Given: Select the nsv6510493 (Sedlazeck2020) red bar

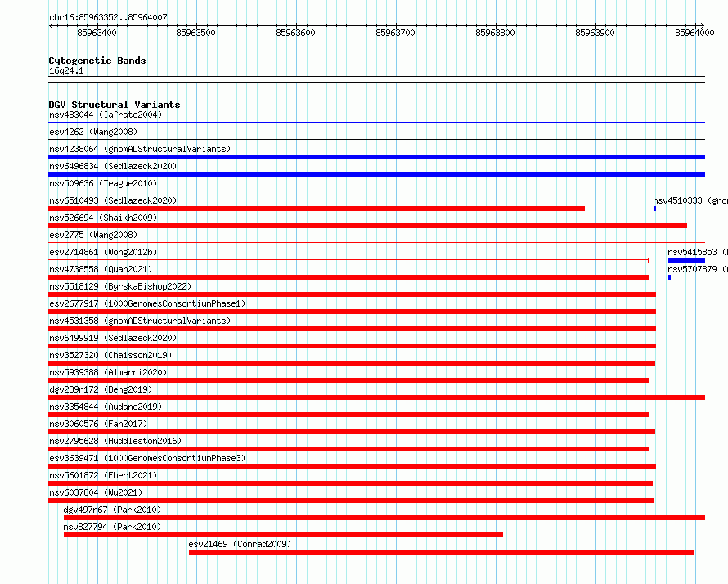Looking at the screenshot, I should tap(317, 209).
